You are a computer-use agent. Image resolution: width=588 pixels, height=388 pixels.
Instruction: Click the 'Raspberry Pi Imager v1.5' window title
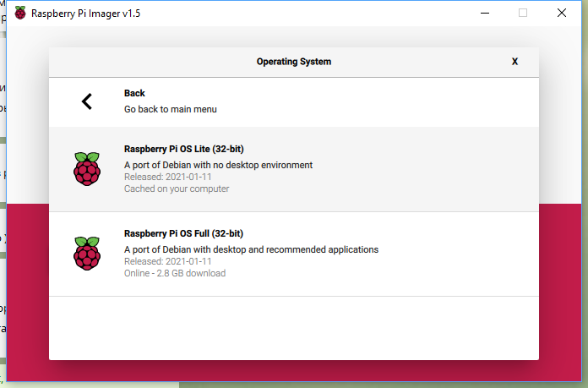(85, 14)
